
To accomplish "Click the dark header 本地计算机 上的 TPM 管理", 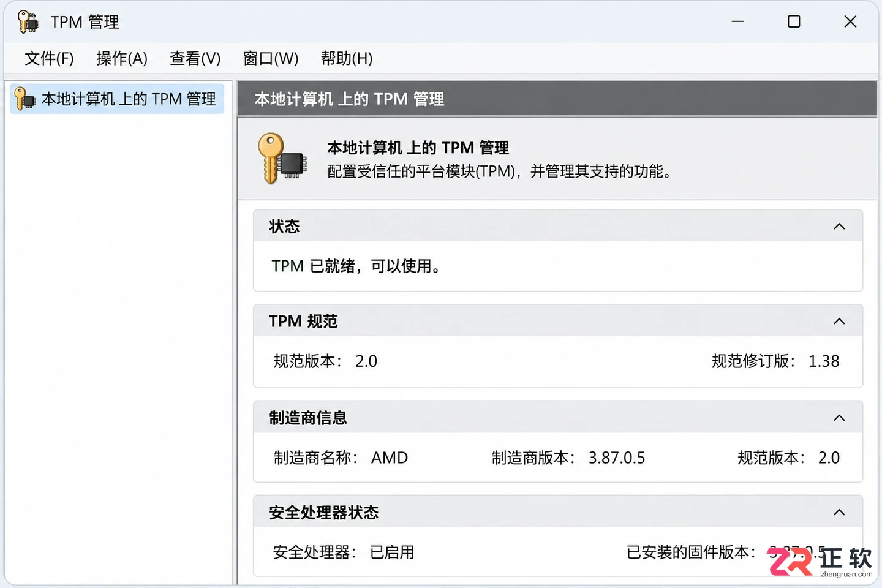I will (x=557, y=99).
